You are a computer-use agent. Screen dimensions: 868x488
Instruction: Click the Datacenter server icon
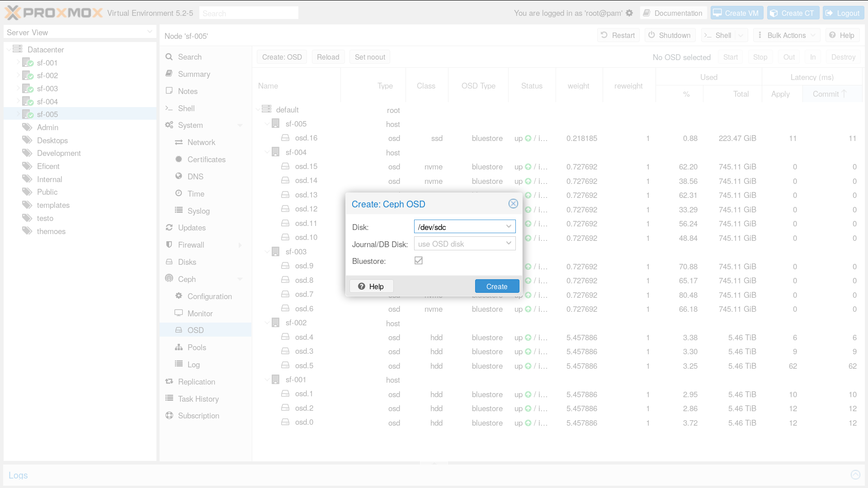point(18,49)
